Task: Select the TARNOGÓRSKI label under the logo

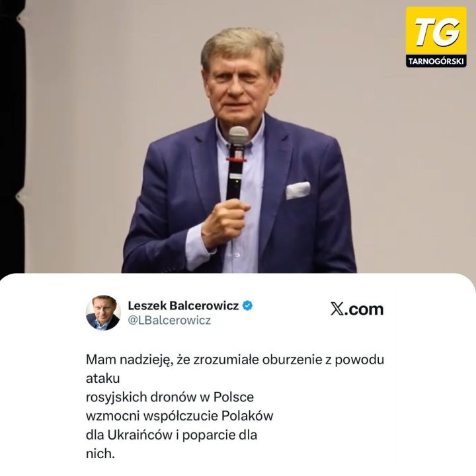Action: tap(436, 61)
